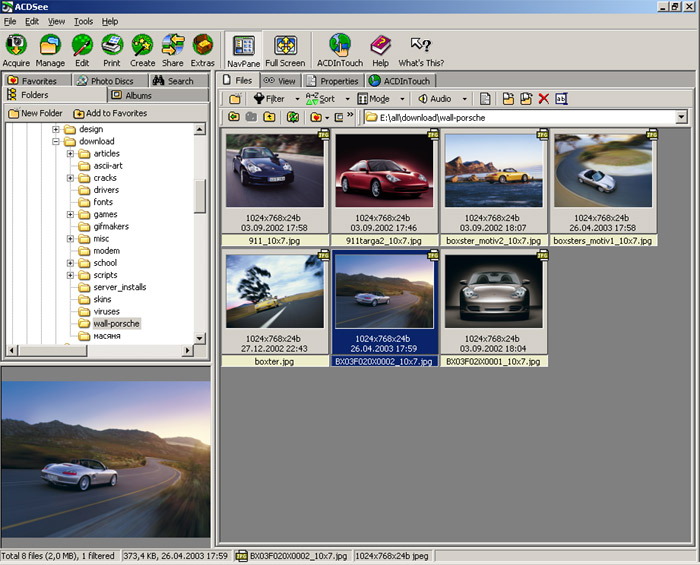Switch to the ACDInTouch tab

401,81
